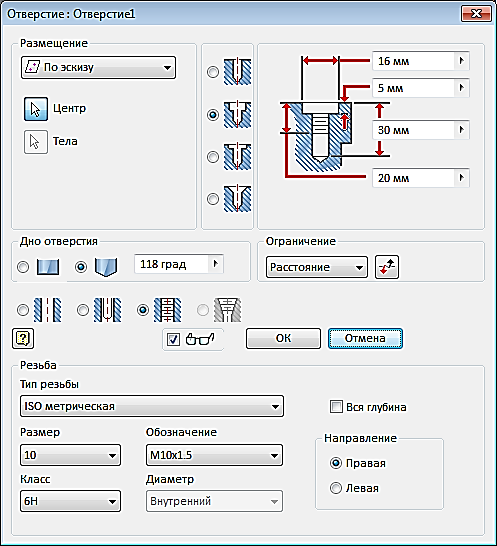Open the Обозначение dropdown showing M10x1.5
This screenshot has width=497, height=546.
pos(214,455)
